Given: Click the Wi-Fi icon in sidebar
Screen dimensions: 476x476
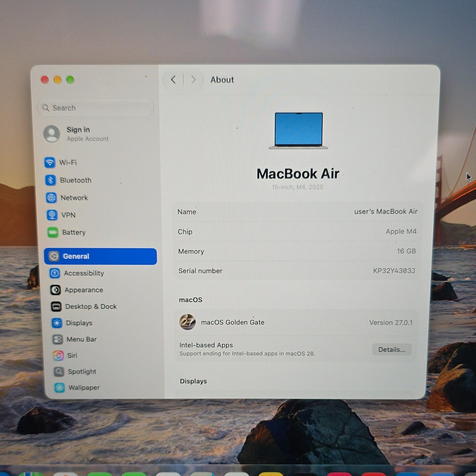Looking at the screenshot, I should [50, 162].
